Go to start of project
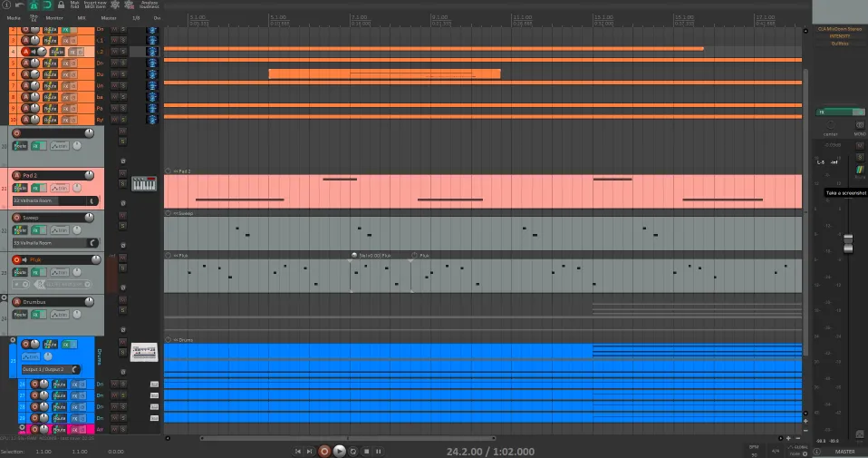 (297, 452)
